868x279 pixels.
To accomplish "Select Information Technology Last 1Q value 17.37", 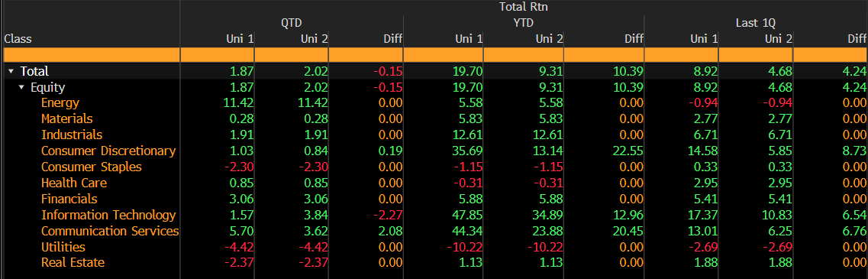I will [704, 216].
